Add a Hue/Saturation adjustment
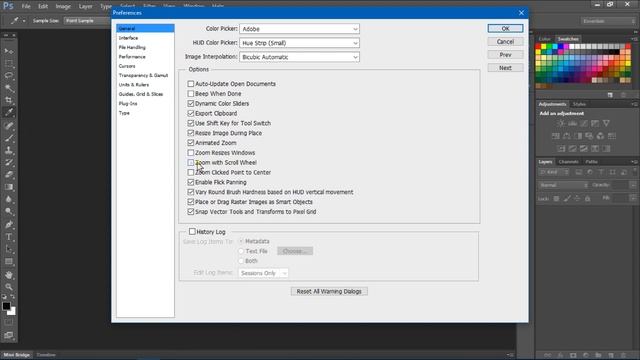The height and width of the screenshot is (360, 640). click(556, 136)
